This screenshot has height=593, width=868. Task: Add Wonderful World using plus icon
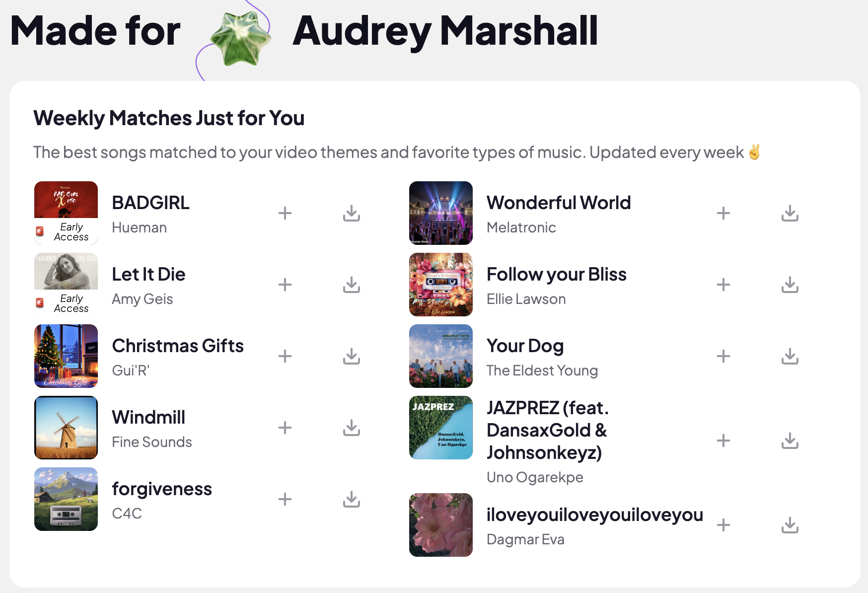[x=723, y=214]
